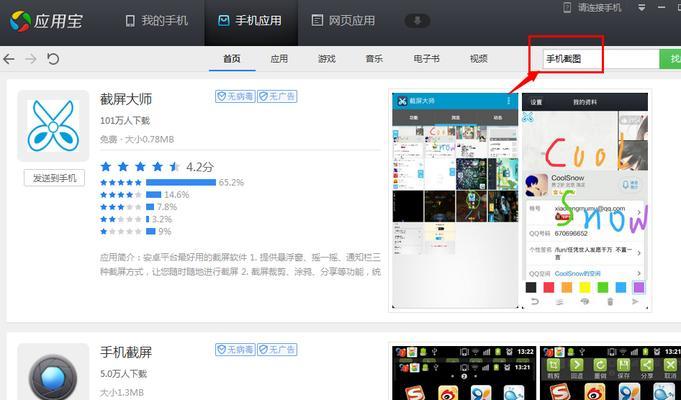Viewport: 681px width, 400px height.
Task: Click the 101万人下载 download count
Action: click(x=125, y=121)
